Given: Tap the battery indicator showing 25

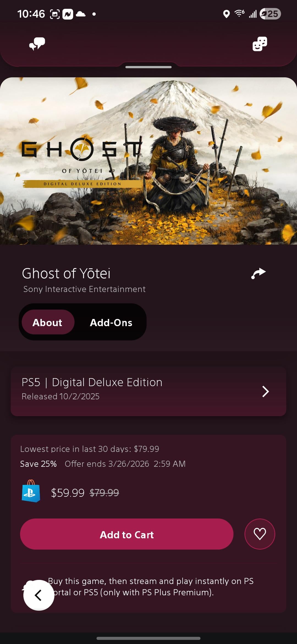Looking at the screenshot, I should pyautogui.click(x=270, y=14).
